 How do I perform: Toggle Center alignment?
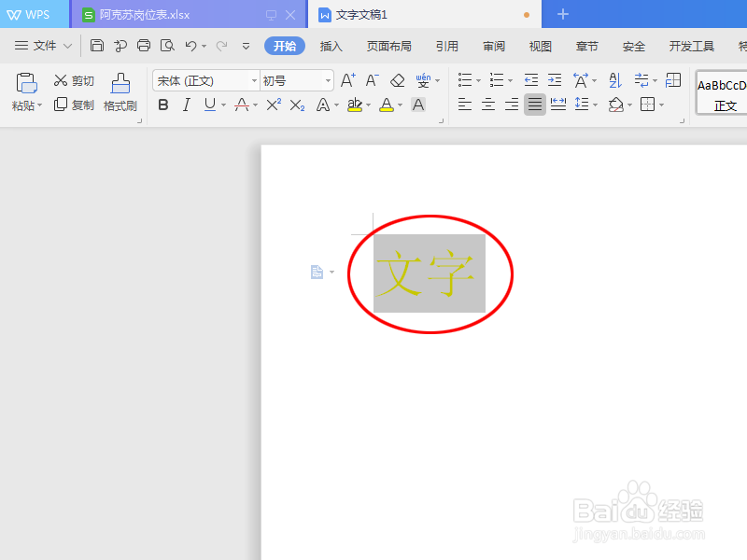[x=487, y=104]
